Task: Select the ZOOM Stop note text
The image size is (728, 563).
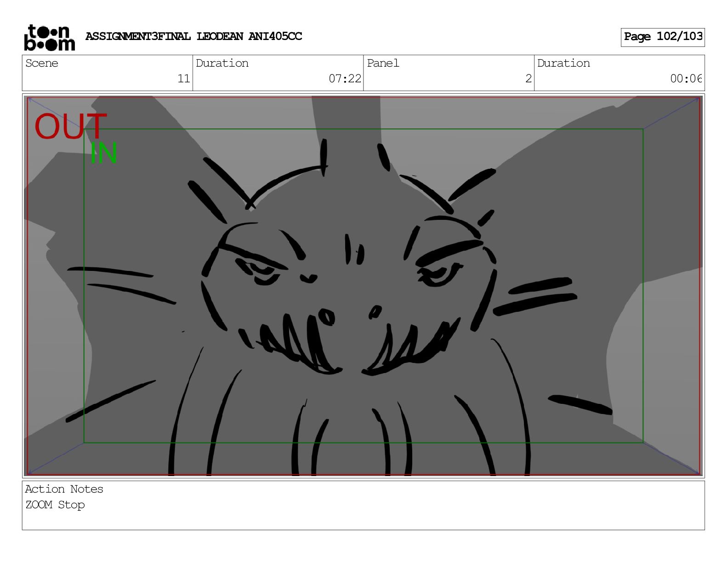Action: pyautogui.click(x=55, y=505)
